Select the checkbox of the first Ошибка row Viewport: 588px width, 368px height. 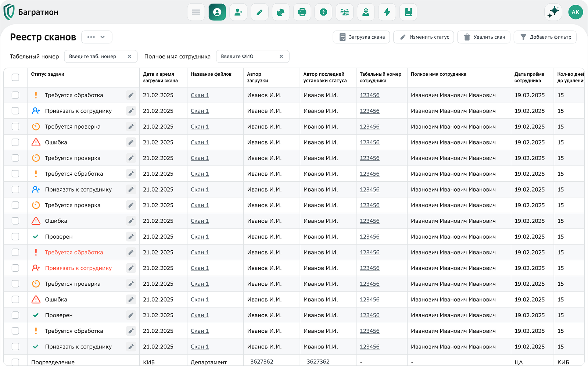point(15,142)
